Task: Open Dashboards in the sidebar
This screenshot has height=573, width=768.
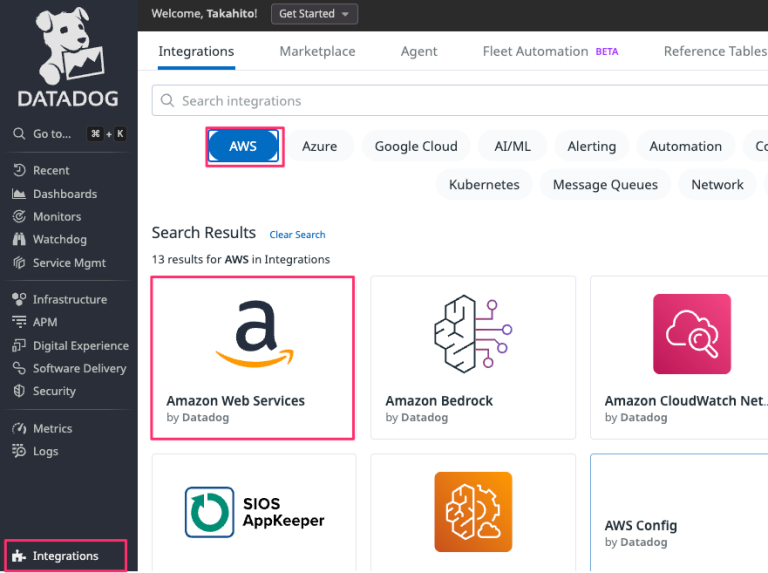Action: (x=65, y=194)
